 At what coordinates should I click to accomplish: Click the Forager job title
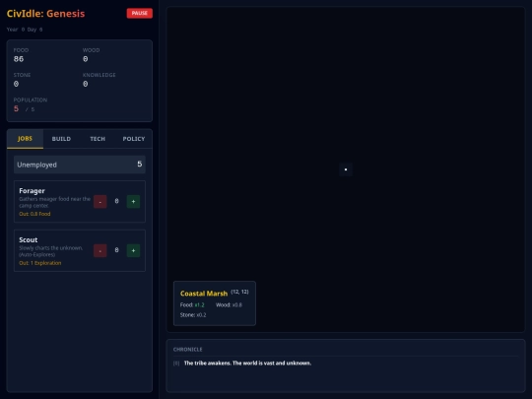click(x=32, y=191)
